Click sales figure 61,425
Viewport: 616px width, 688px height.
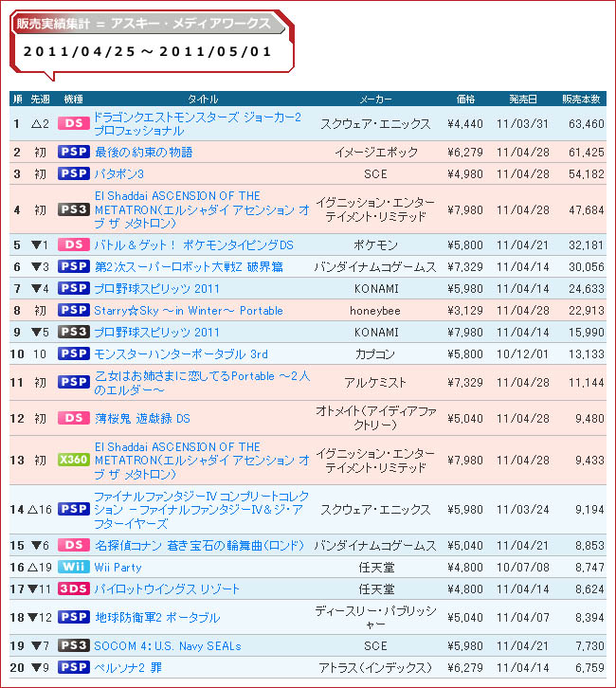pyautogui.click(x=587, y=153)
